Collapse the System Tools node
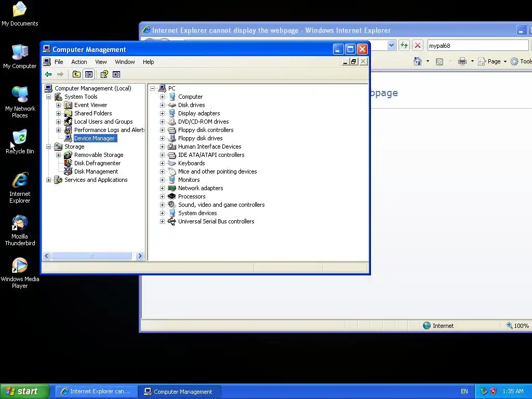 pyautogui.click(x=48, y=97)
